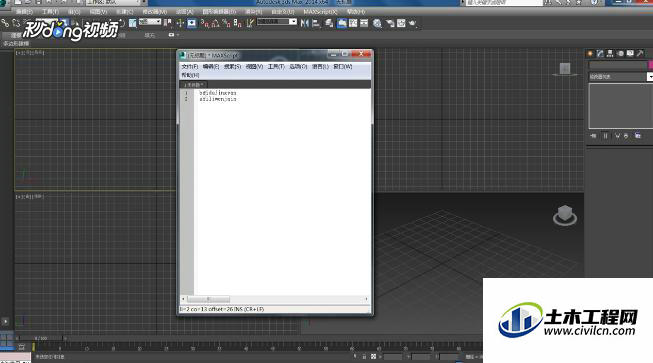Click Edit Named Selection Sets icon
The width and height of the screenshot is (653, 363).
coord(250,23)
